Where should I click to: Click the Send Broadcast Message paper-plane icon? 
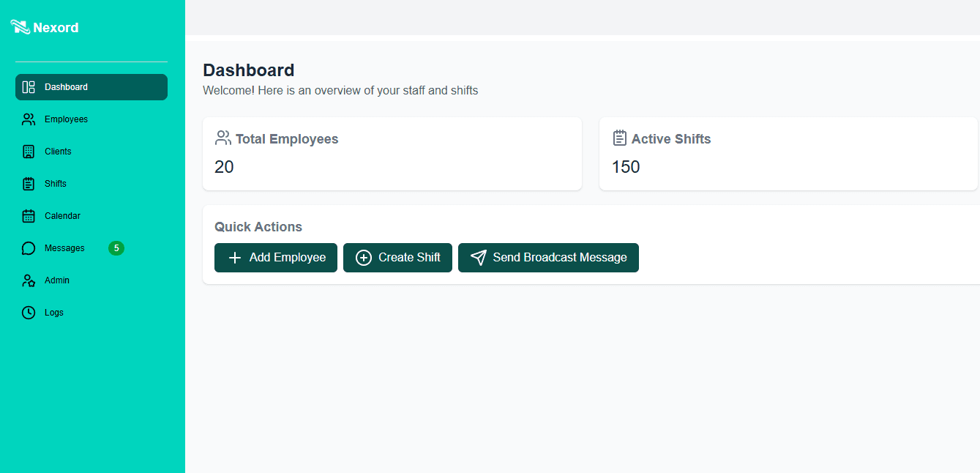(x=478, y=257)
